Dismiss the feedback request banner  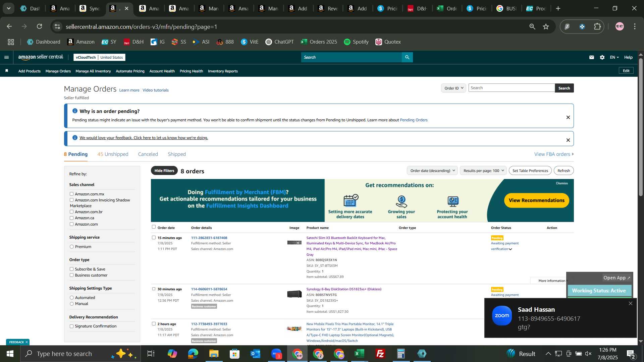click(x=568, y=140)
